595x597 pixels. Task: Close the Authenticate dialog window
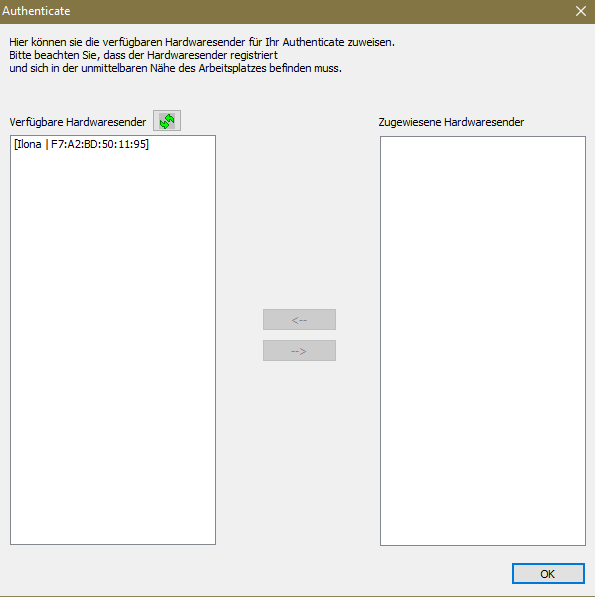tap(581, 11)
